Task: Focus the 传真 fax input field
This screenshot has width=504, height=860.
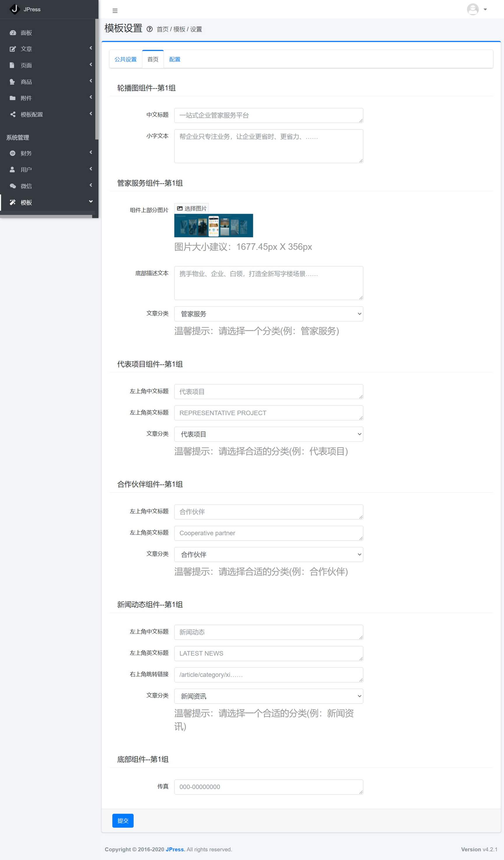Action: [269, 787]
